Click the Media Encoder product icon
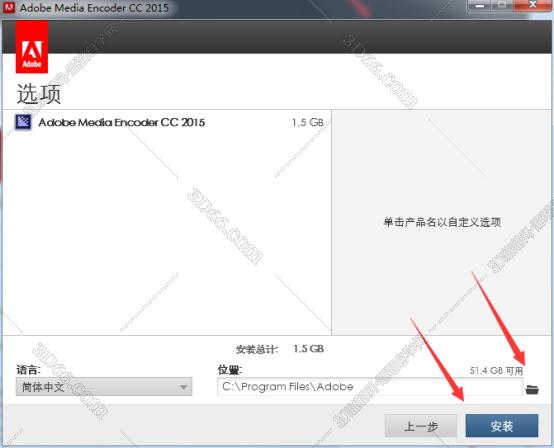 coord(23,122)
